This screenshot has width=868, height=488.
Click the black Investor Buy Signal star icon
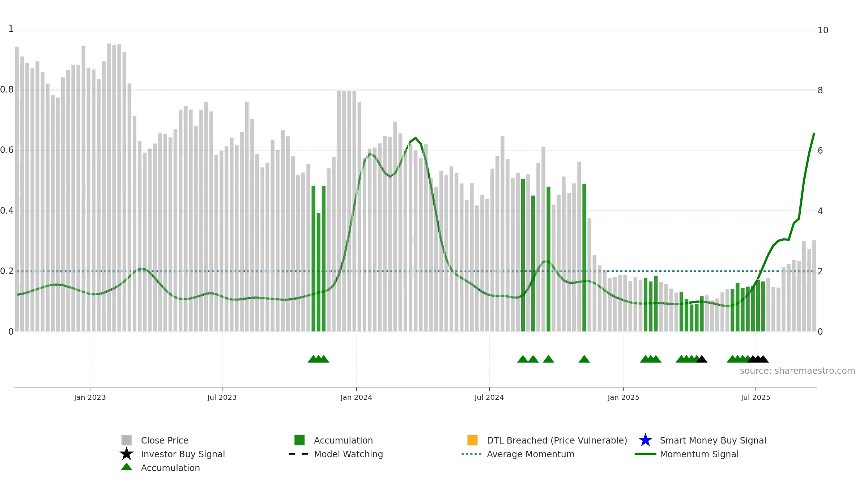click(x=127, y=454)
